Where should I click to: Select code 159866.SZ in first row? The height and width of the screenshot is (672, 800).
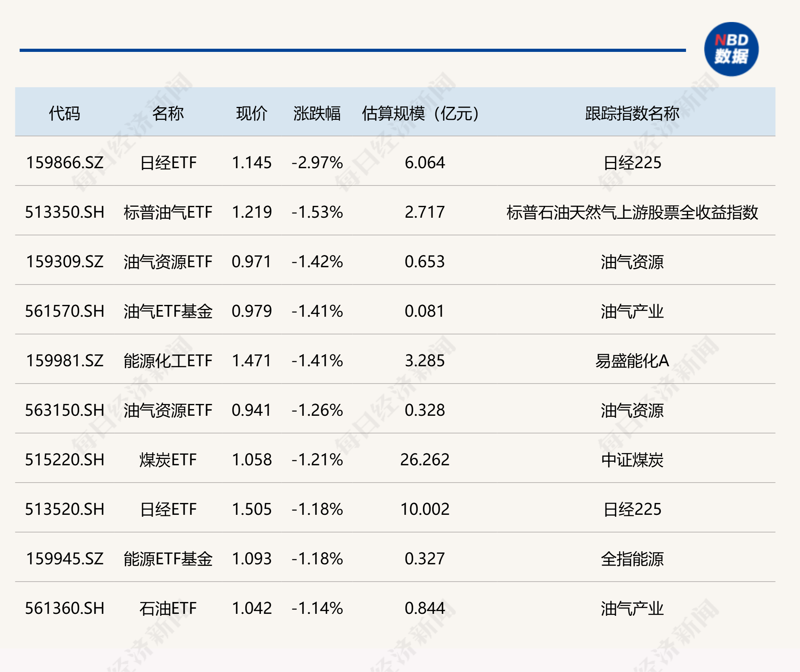click(65, 163)
